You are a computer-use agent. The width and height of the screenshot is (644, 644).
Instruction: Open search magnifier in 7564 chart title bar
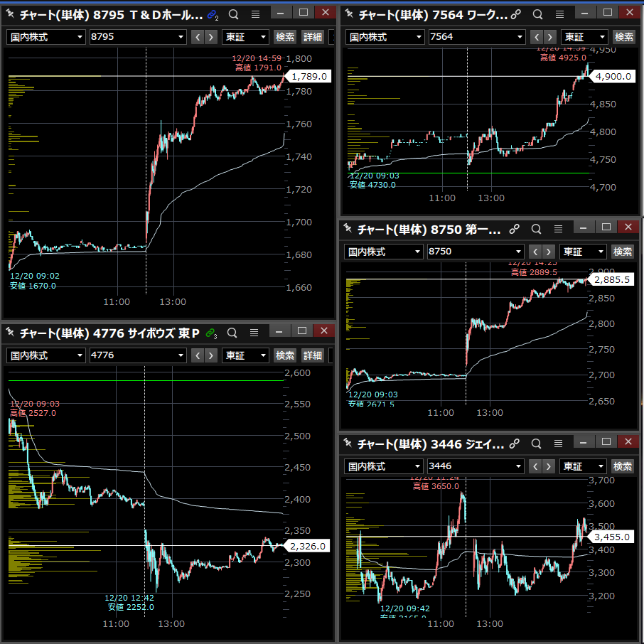click(x=537, y=14)
